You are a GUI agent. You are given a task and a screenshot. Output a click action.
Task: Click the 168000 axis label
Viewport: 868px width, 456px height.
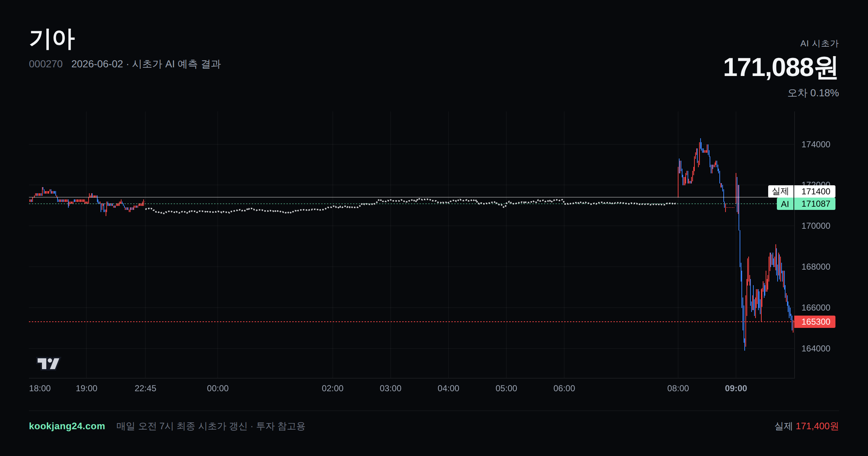point(816,267)
